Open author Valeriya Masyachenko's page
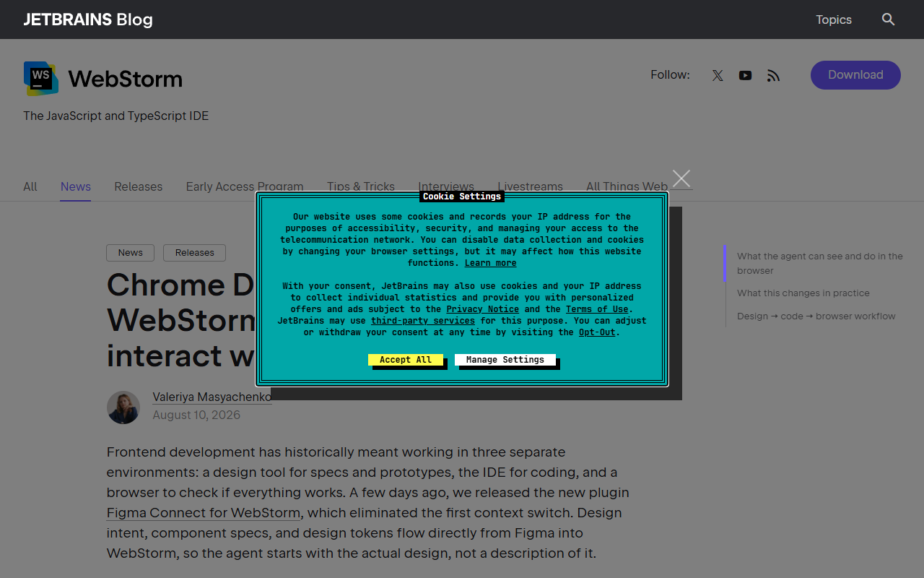The image size is (924, 578). click(x=212, y=397)
